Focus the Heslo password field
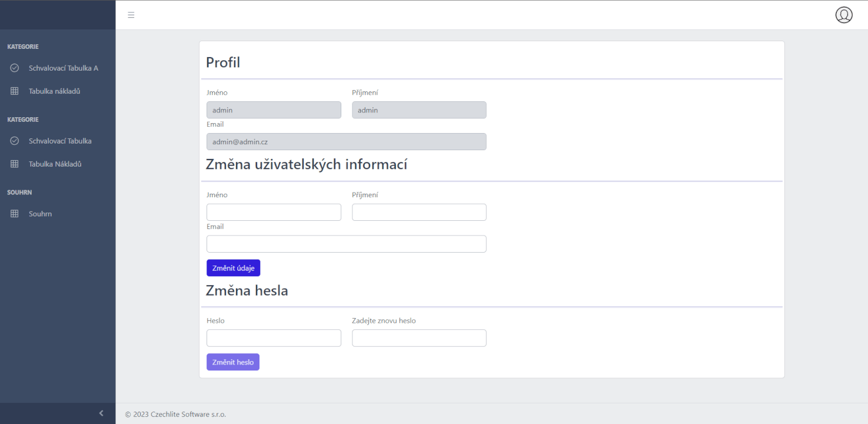The height and width of the screenshot is (424, 868). [x=274, y=338]
